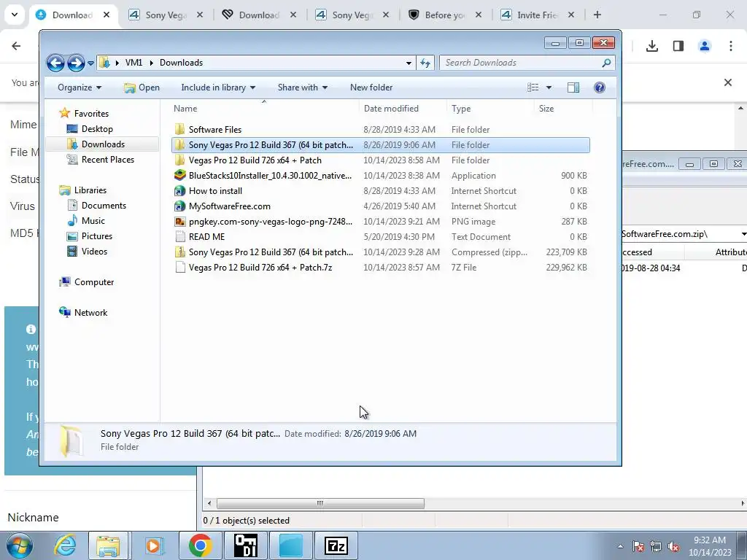The image size is (747, 560).
Task: Expand the Share with dropdown
Action: (x=303, y=87)
